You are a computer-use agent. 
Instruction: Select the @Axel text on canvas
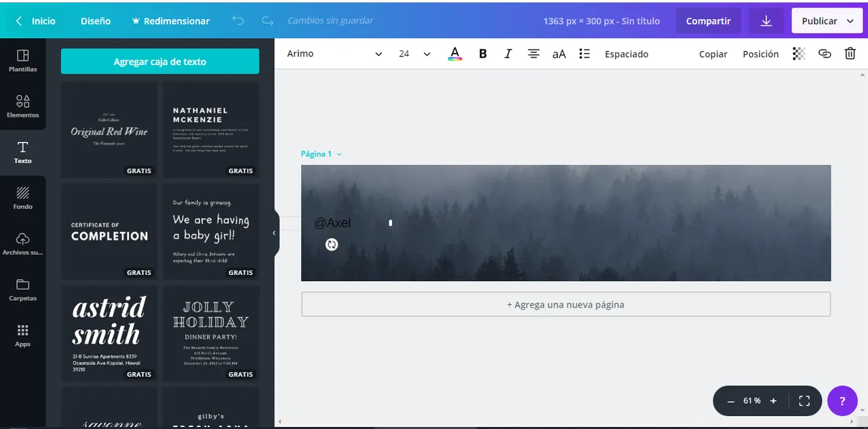click(332, 223)
